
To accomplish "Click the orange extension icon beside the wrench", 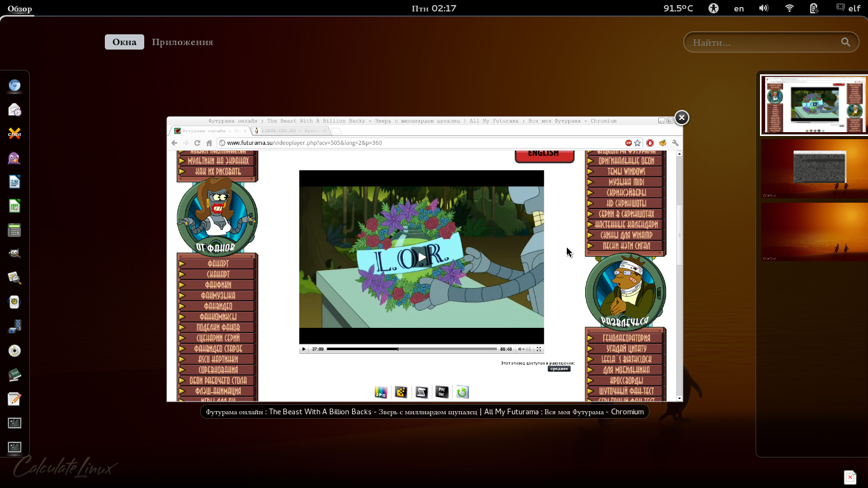I will tap(663, 143).
